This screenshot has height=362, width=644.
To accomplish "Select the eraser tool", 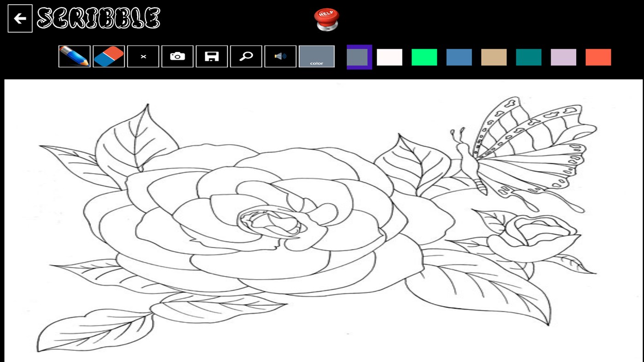I will tap(108, 56).
